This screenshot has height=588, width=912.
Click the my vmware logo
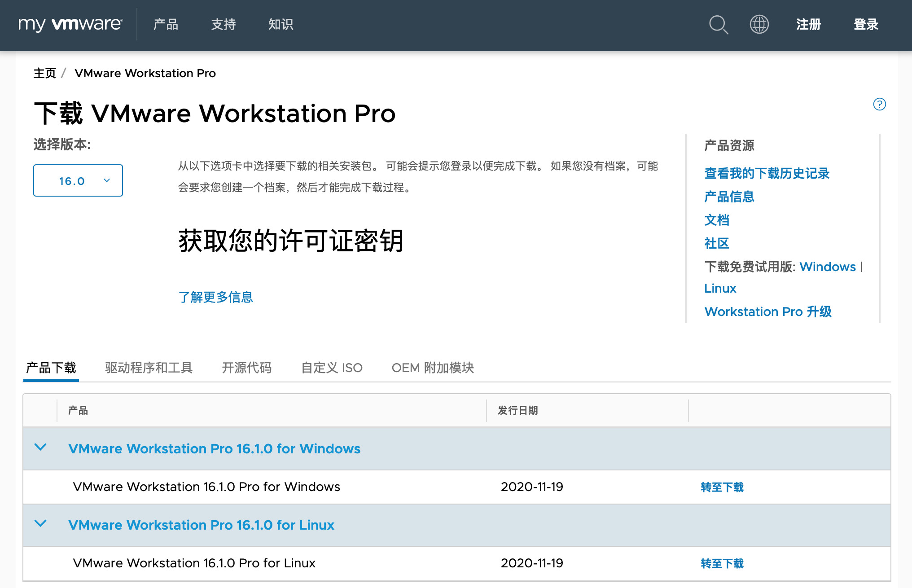pos(70,24)
